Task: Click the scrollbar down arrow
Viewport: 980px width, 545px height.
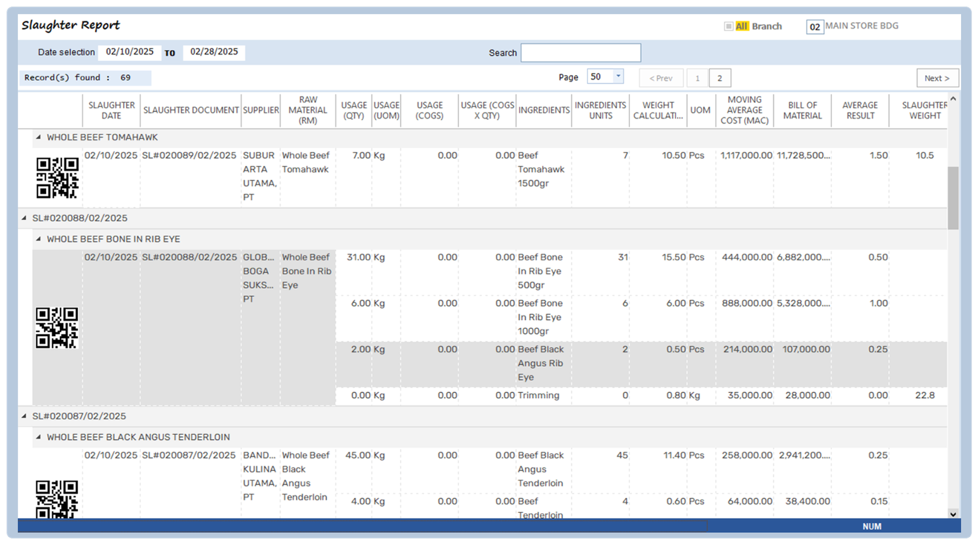Action: 953,514
